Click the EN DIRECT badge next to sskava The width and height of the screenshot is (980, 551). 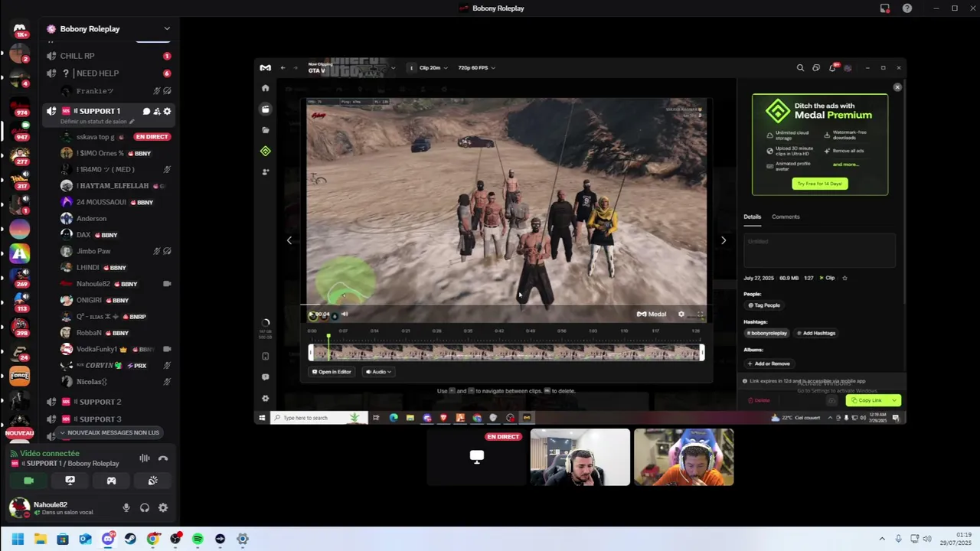(152, 137)
